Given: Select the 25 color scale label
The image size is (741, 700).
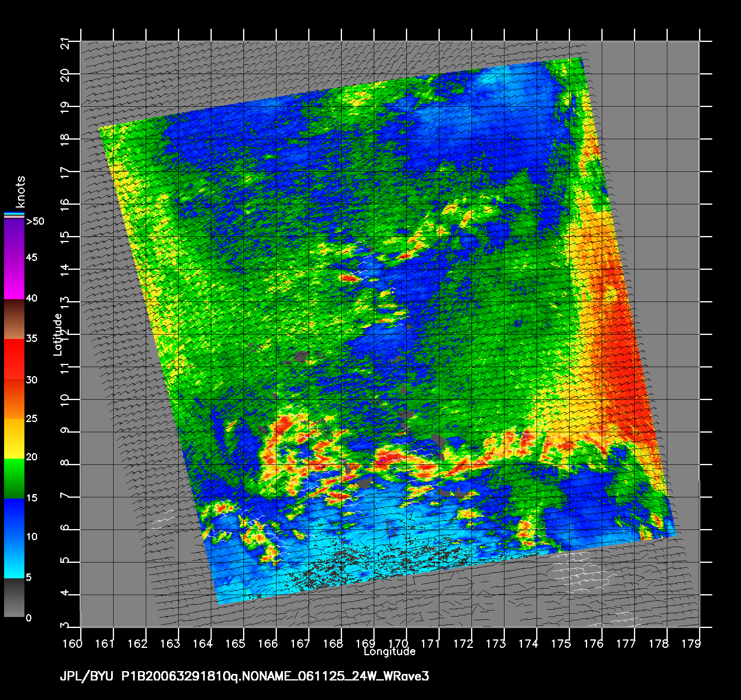Looking at the screenshot, I should coord(32,419).
